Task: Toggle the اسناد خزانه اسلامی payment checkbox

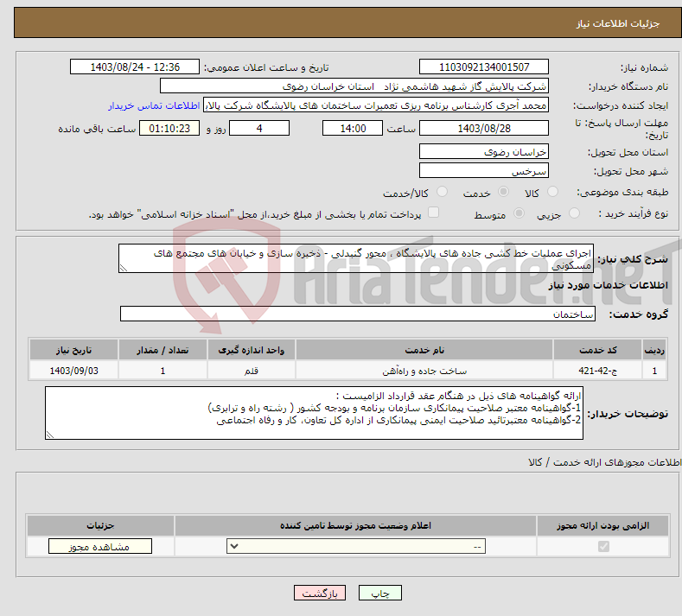Action: (434, 213)
